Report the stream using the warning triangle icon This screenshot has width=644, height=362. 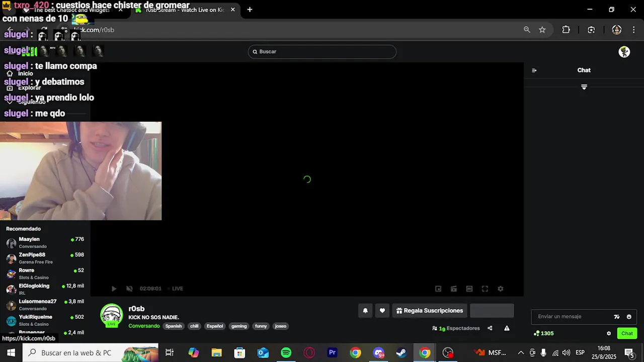[x=507, y=328]
